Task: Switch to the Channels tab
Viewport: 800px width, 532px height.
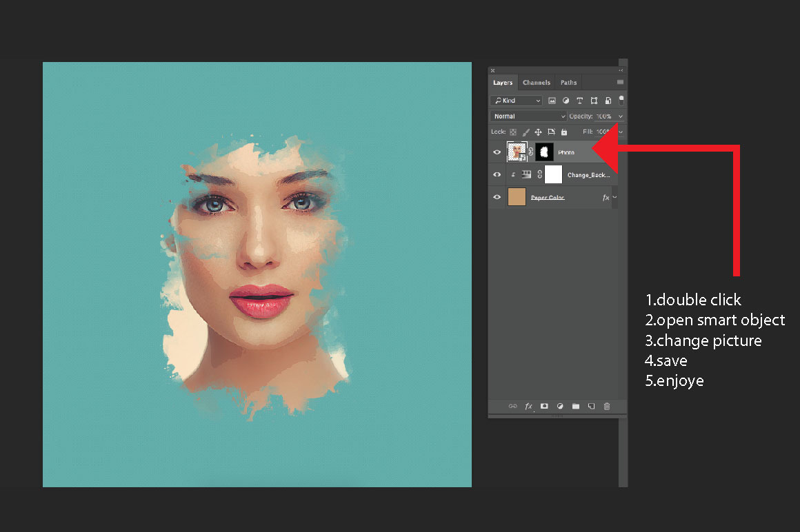Action: 536,83
